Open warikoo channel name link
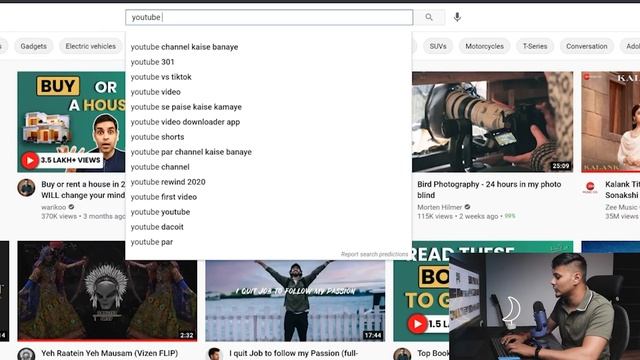 [53, 207]
